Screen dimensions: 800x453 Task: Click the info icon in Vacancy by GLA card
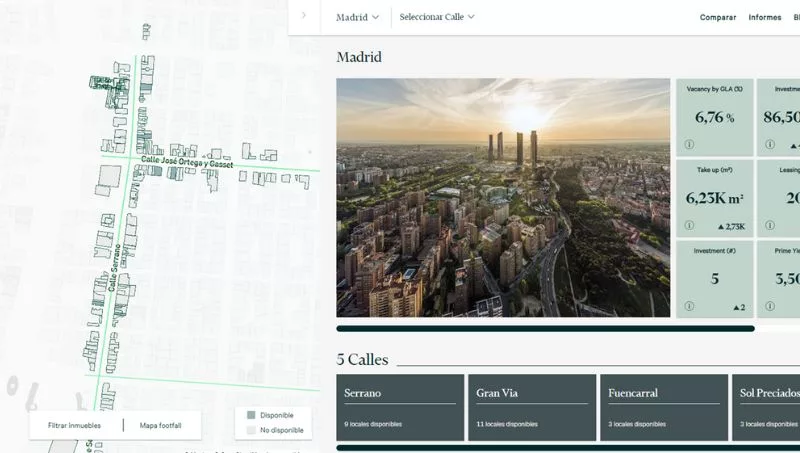coord(689,144)
